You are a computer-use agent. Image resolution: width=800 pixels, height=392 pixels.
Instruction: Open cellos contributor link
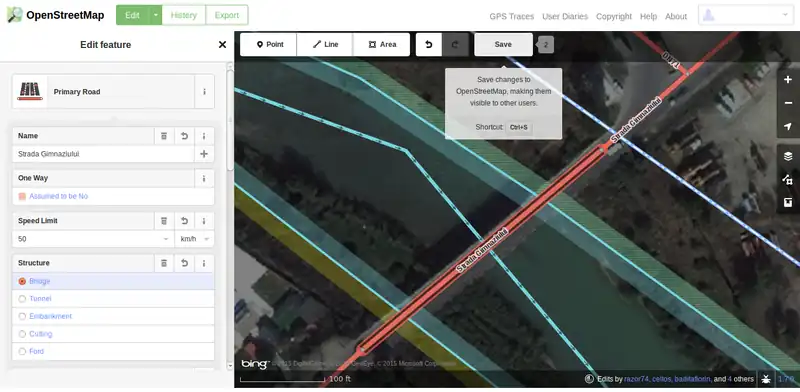(x=661, y=379)
